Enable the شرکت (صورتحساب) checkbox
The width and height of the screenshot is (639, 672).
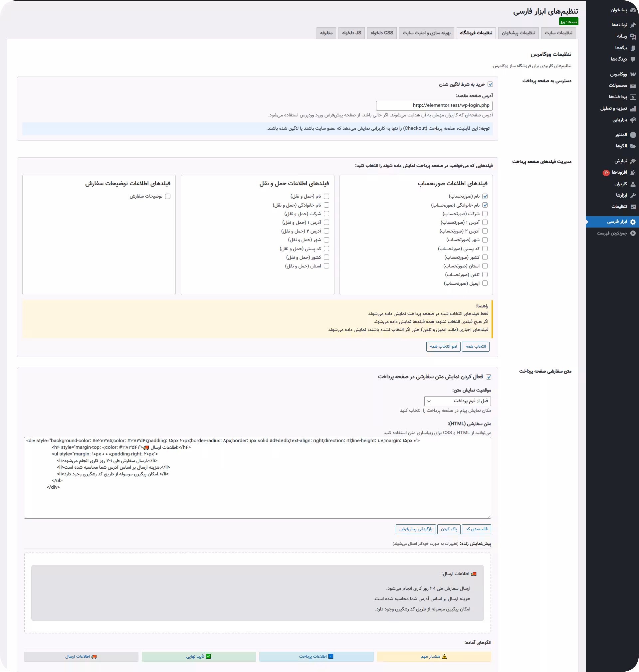[x=485, y=214]
